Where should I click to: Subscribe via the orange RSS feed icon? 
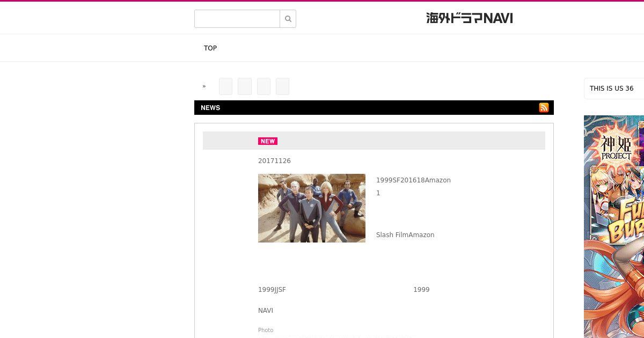[x=544, y=108]
